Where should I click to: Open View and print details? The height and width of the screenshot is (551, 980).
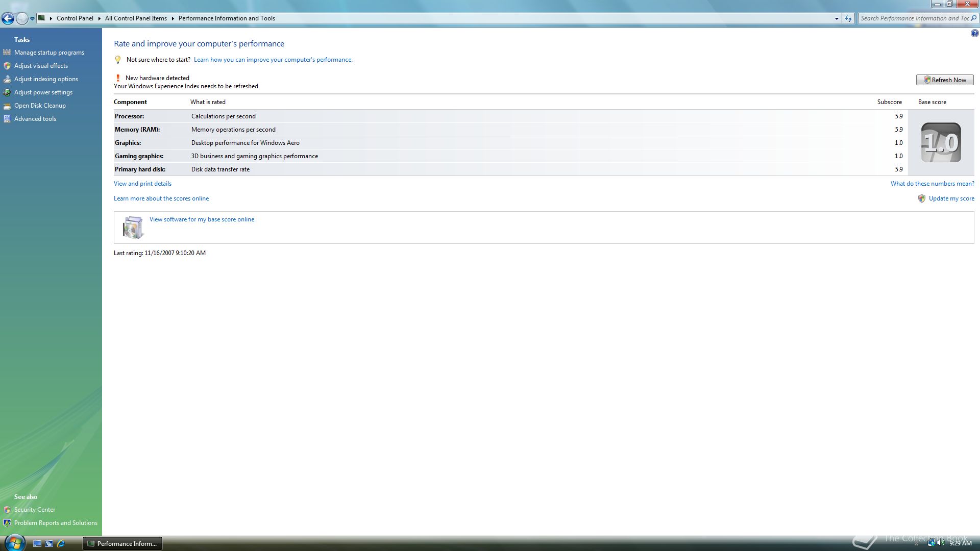click(x=142, y=184)
